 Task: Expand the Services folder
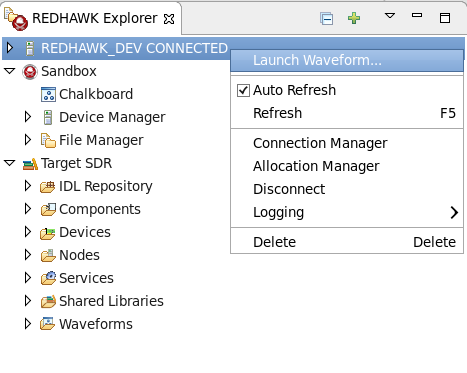28,278
